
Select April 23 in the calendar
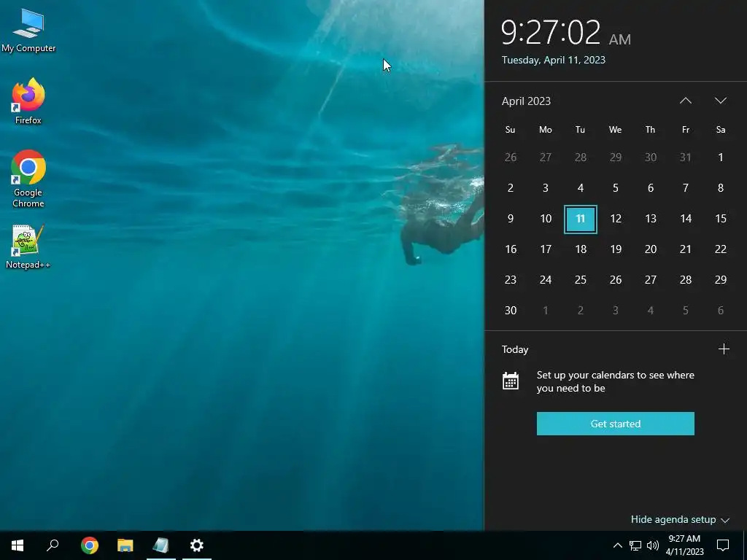[x=510, y=280]
